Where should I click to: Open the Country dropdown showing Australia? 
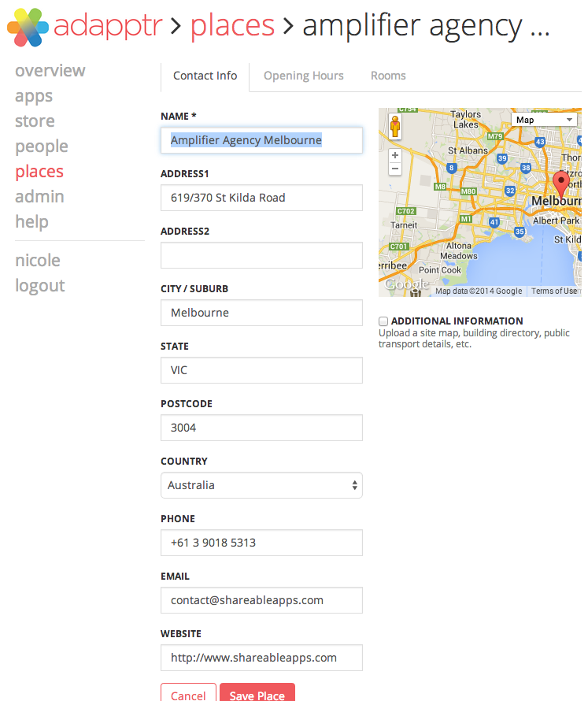[261, 485]
